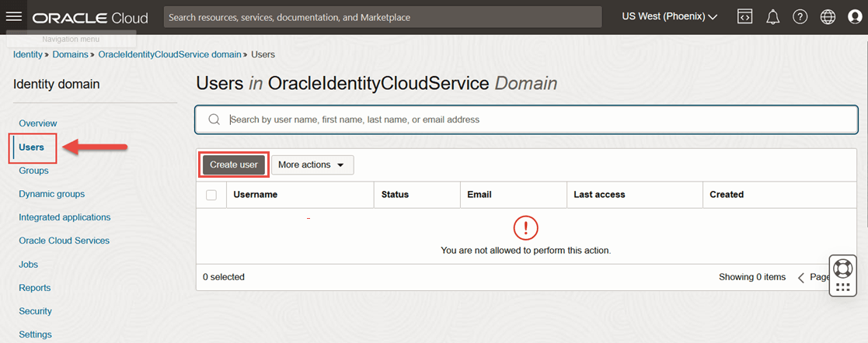
Task: Open Settings in the side menu
Action: [35, 334]
